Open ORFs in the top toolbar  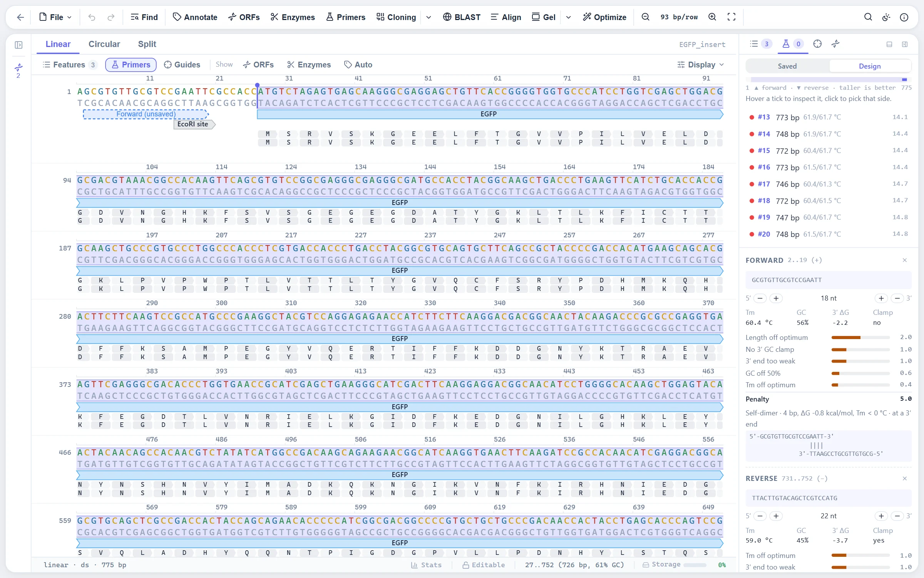pos(244,17)
